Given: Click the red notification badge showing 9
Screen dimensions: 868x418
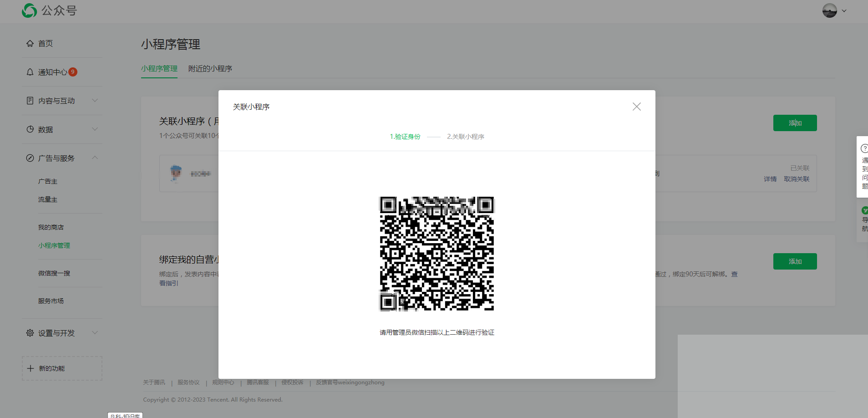Looking at the screenshot, I should [x=73, y=72].
